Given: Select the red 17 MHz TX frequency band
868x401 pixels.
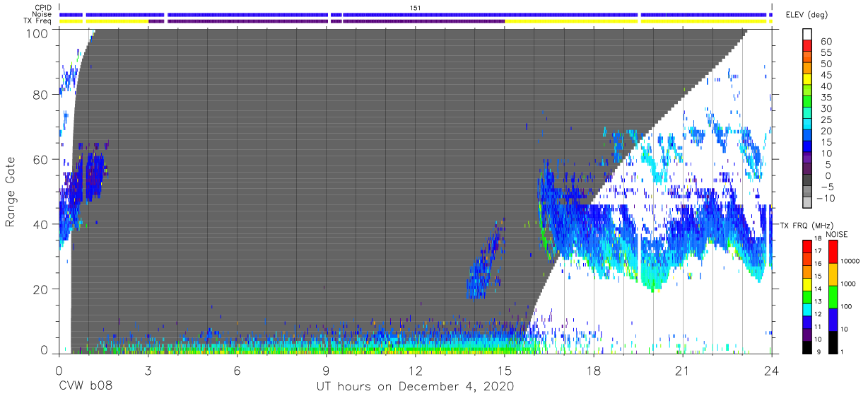Looking at the screenshot, I should pos(808,247).
